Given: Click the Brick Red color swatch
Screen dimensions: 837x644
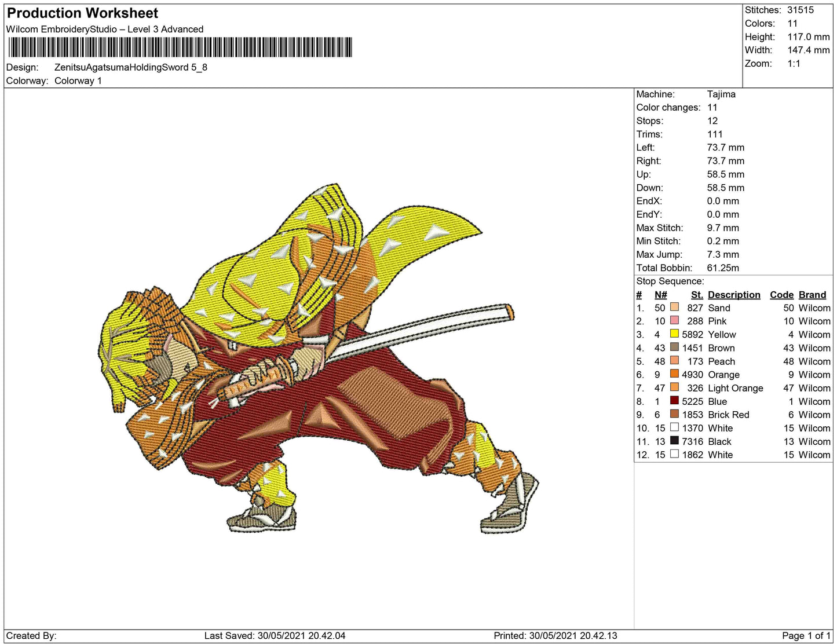Looking at the screenshot, I should point(674,414).
